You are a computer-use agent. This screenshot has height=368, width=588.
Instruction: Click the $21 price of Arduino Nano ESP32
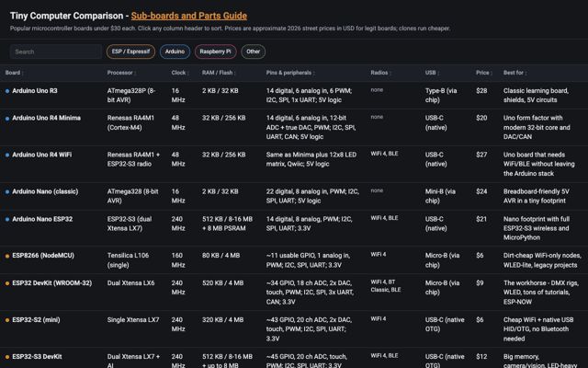point(481,219)
